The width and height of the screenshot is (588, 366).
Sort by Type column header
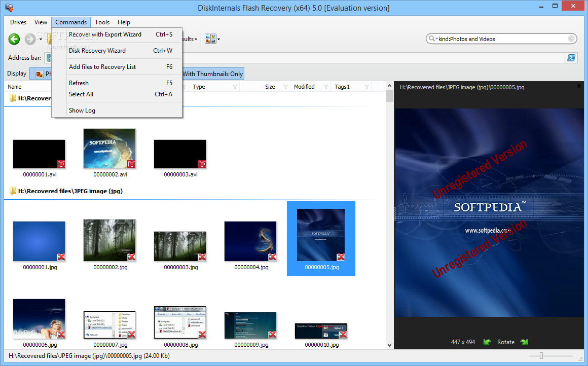click(x=199, y=87)
